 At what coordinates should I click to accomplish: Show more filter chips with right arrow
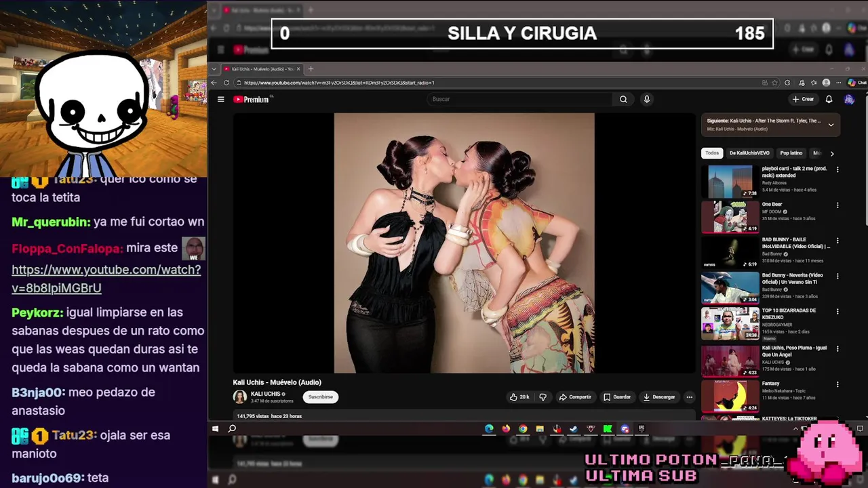(832, 153)
